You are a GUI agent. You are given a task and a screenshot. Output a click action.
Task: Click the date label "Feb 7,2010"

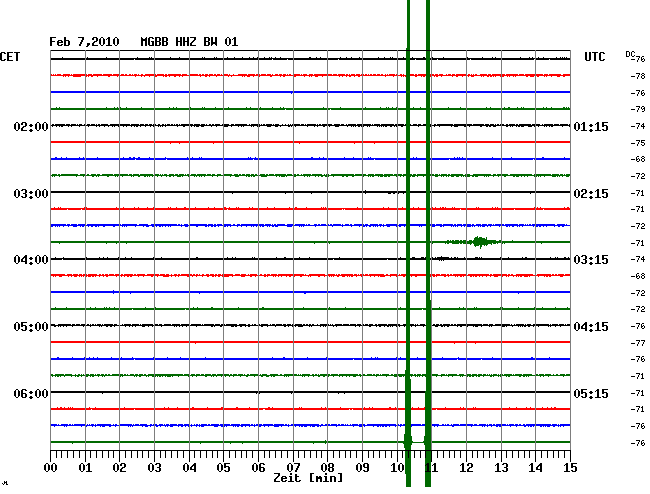[84, 42]
